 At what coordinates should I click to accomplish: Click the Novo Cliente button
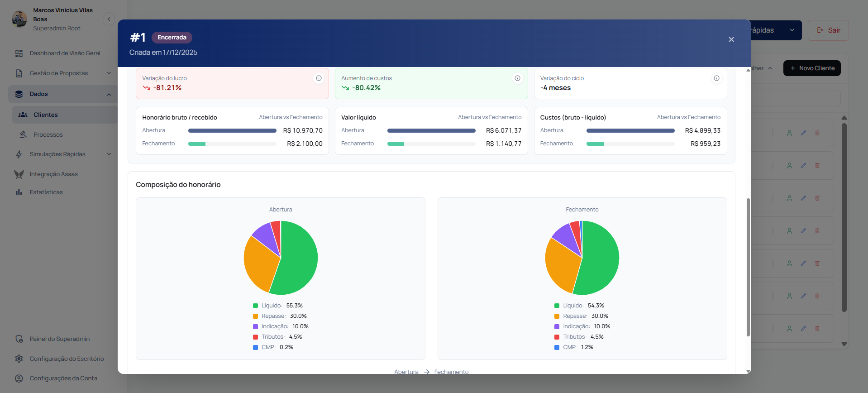812,68
